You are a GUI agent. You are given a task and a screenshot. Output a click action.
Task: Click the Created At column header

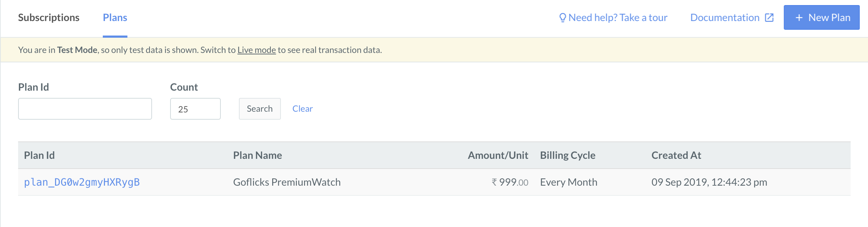[x=677, y=155]
